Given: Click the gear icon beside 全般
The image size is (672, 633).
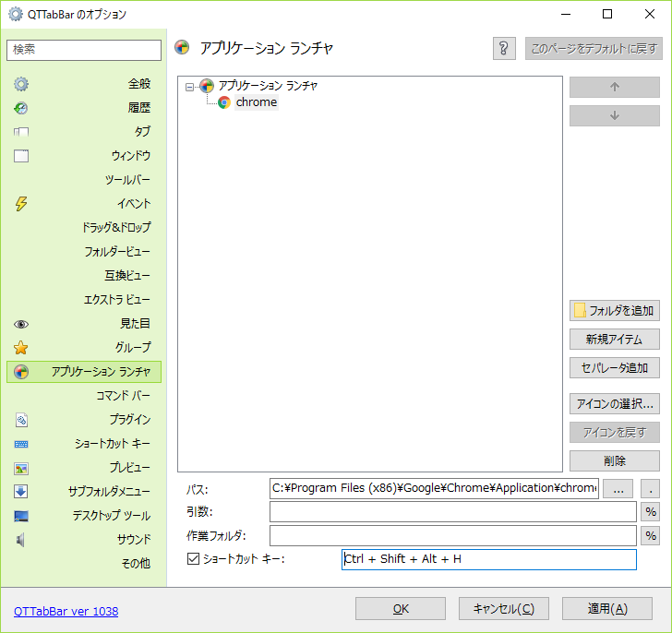Looking at the screenshot, I should tap(21, 84).
